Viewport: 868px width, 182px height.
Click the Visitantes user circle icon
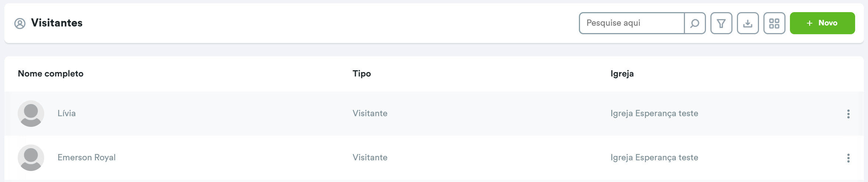(x=20, y=24)
